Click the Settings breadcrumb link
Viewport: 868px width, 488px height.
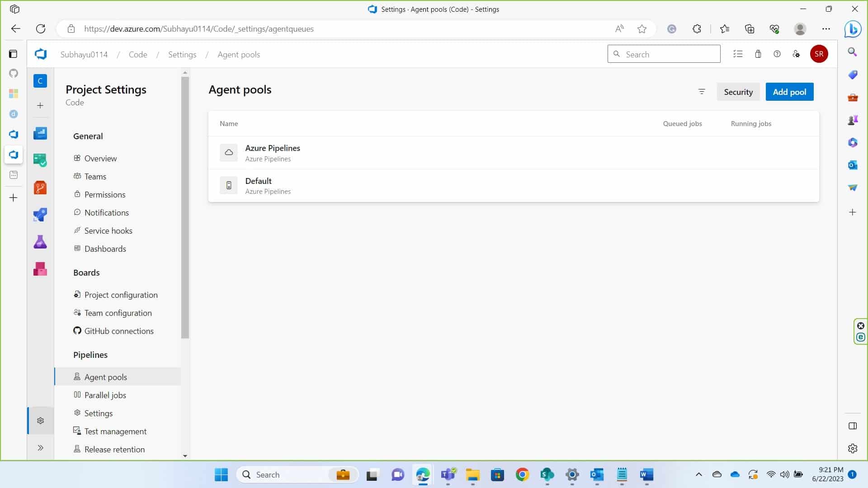pos(182,55)
